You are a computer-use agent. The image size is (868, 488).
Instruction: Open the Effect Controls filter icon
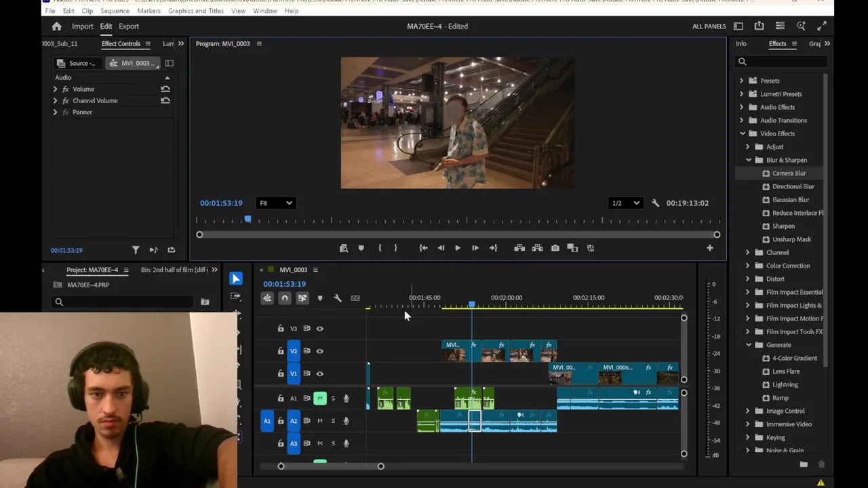136,250
